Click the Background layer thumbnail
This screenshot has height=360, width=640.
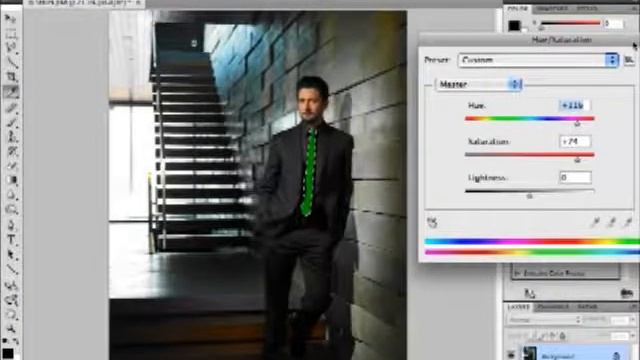[530, 353]
